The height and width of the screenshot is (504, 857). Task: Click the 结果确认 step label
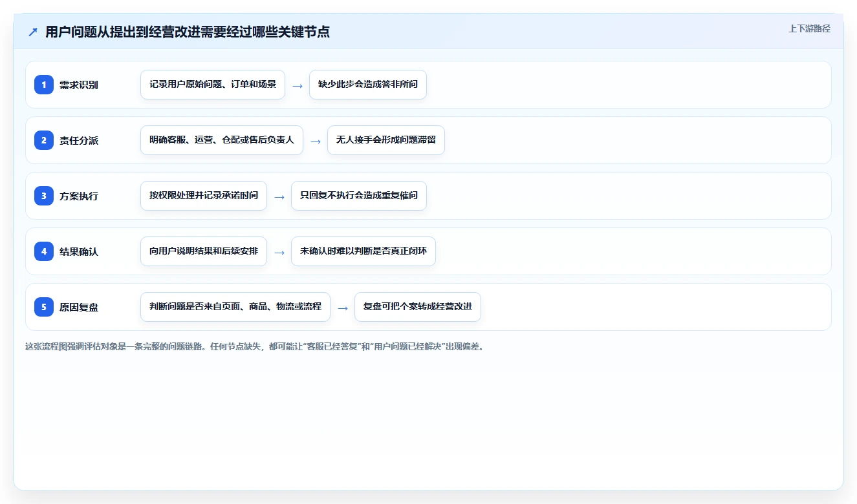[79, 251]
